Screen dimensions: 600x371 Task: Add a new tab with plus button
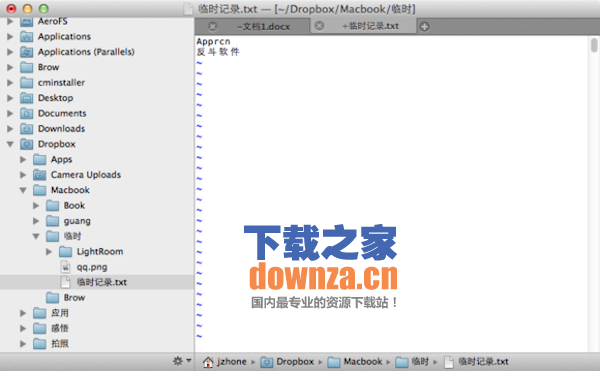tap(424, 26)
